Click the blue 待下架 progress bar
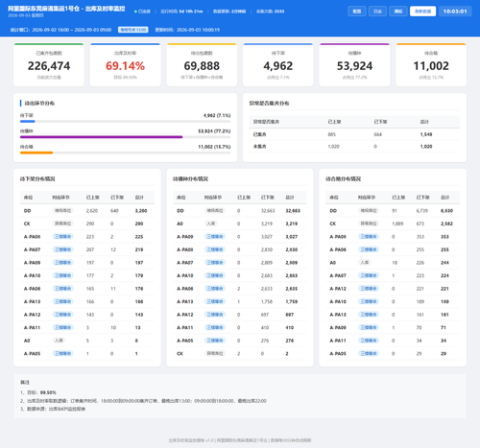This screenshot has height=448, width=480. tap(28, 122)
